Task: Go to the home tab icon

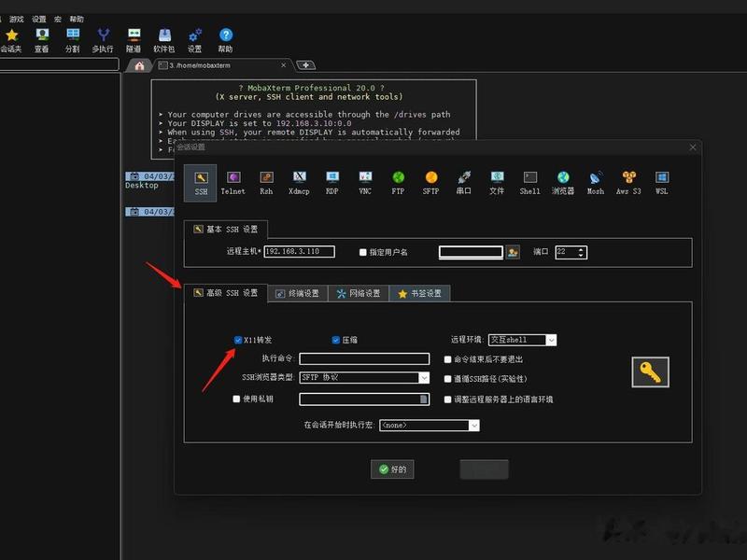Action: pyautogui.click(x=139, y=65)
